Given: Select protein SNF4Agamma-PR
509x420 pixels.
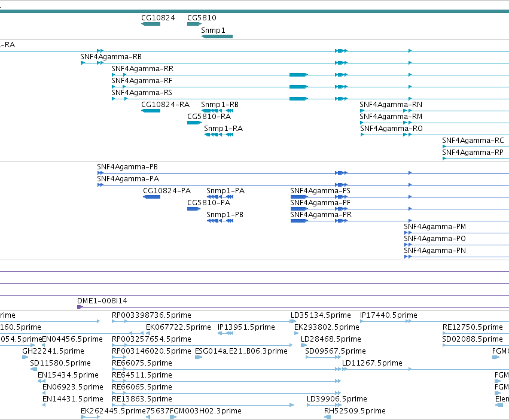Looking at the screenshot, I should [321, 215].
